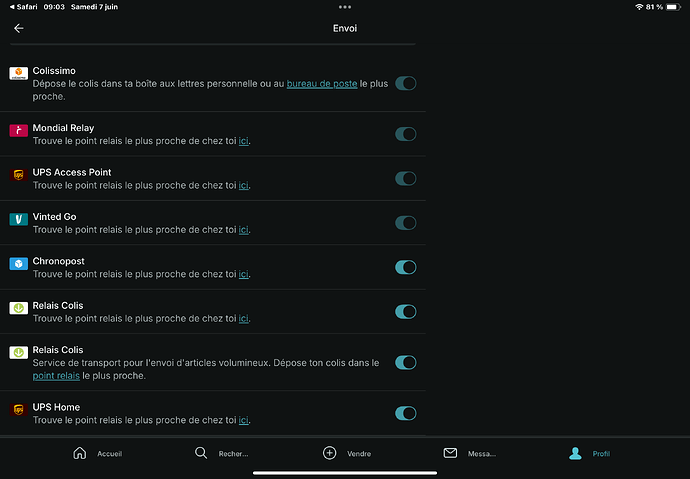This screenshot has width=690, height=479.
Task: Open the Vendre tab
Action: tap(346, 453)
